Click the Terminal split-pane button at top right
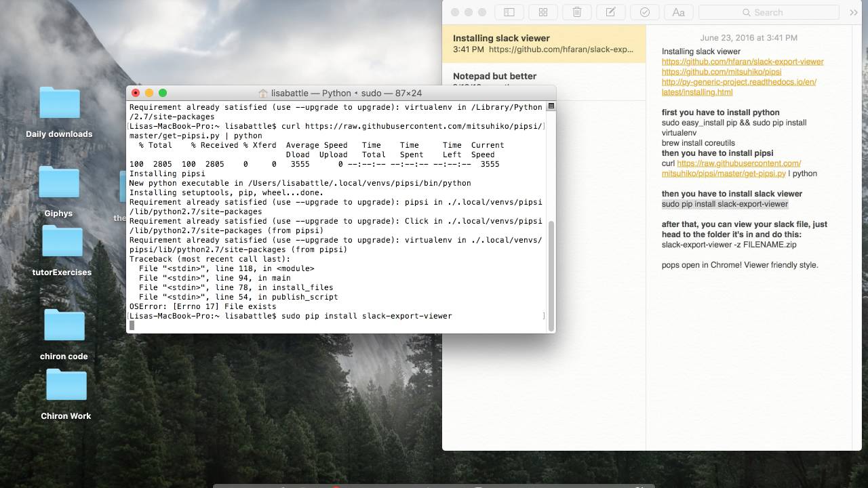 551,106
